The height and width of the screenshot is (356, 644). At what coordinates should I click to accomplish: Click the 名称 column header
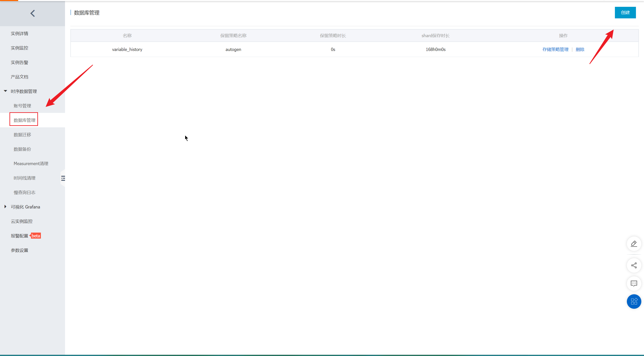pos(127,36)
